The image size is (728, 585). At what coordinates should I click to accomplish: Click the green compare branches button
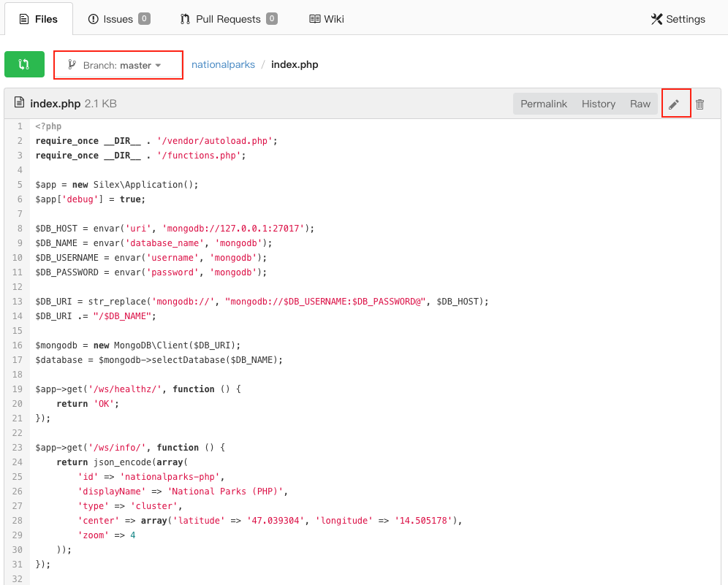click(x=24, y=64)
